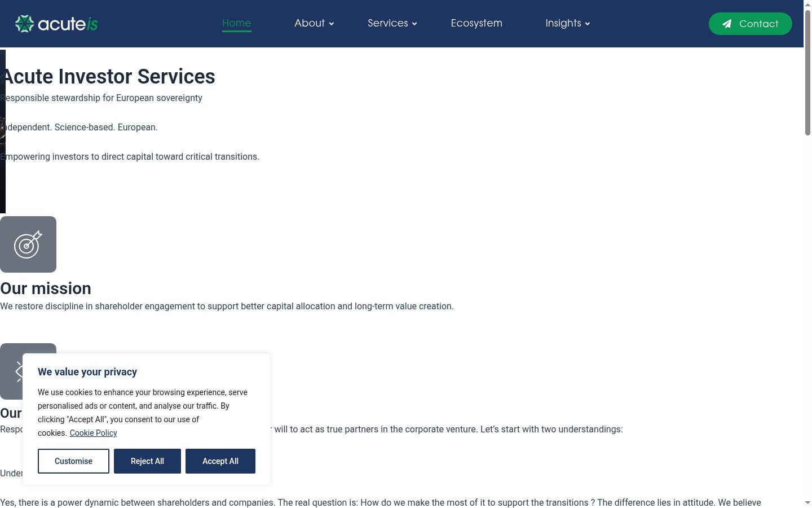The height and width of the screenshot is (508, 812).
Task: Click "Independent. Science-based. European." text
Action: tap(79, 127)
